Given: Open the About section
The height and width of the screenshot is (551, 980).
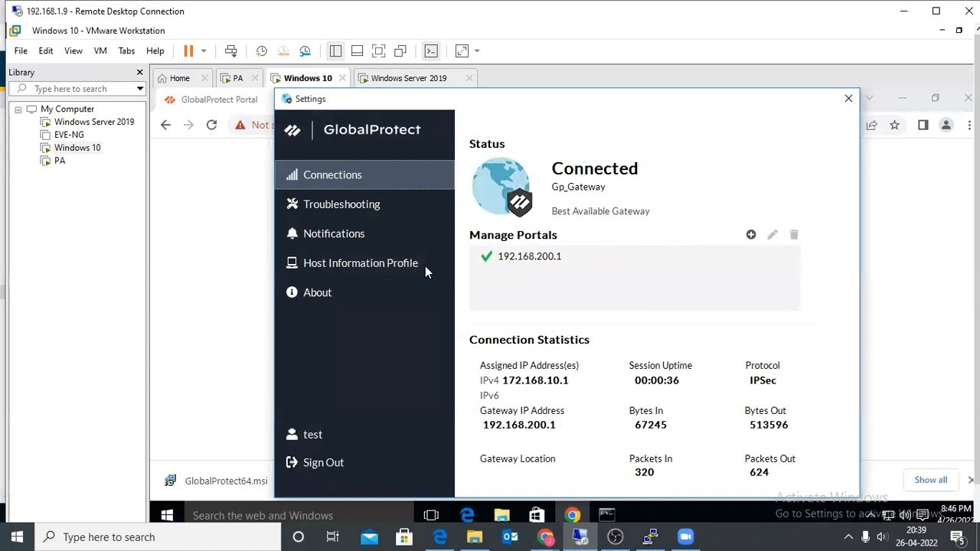Looking at the screenshot, I should pyautogui.click(x=364, y=292).
